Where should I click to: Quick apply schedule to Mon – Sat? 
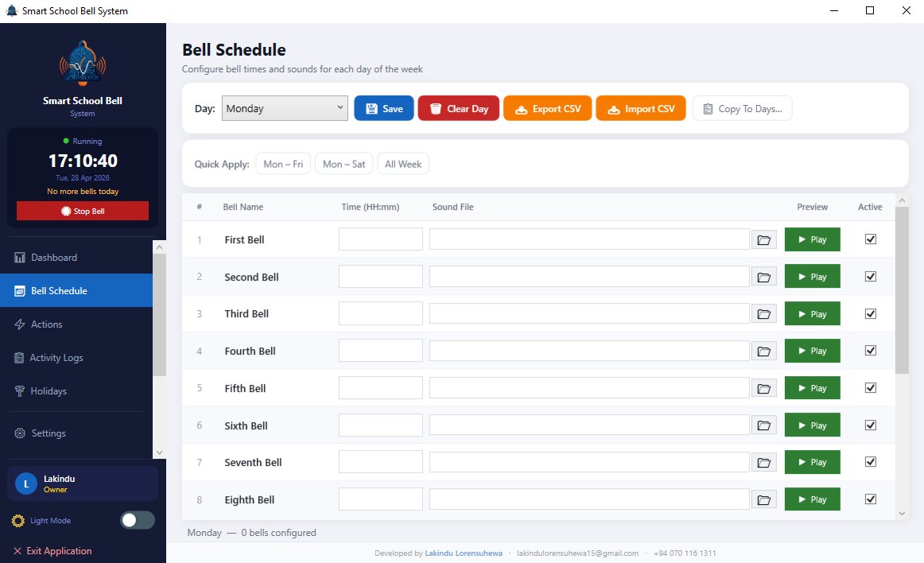(344, 164)
